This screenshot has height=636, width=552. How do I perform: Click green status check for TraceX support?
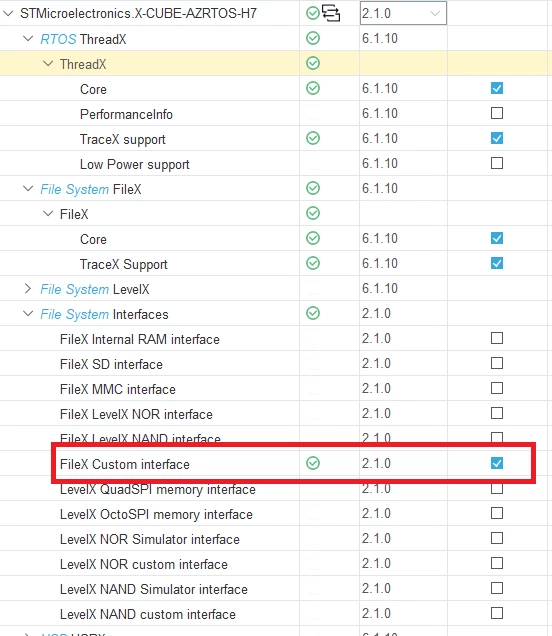313,138
